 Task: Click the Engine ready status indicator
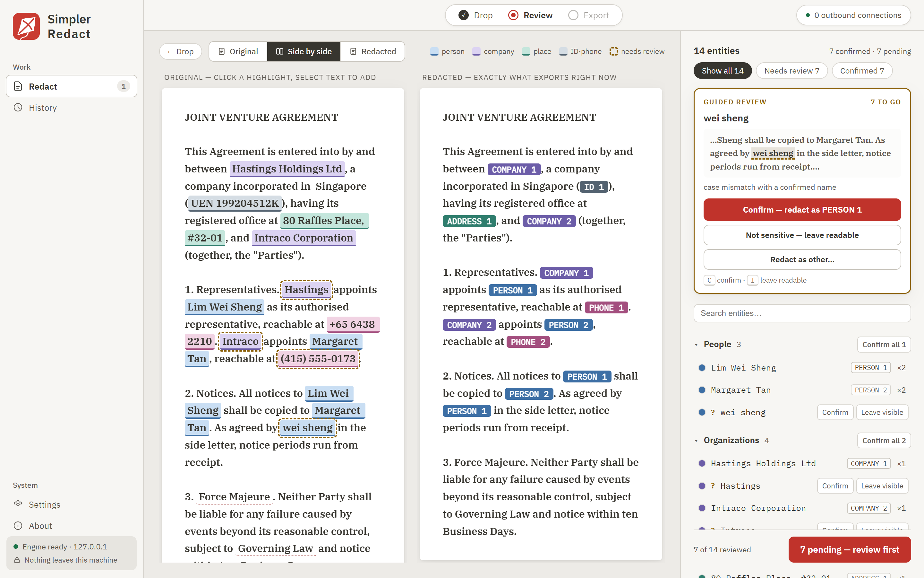(60, 547)
